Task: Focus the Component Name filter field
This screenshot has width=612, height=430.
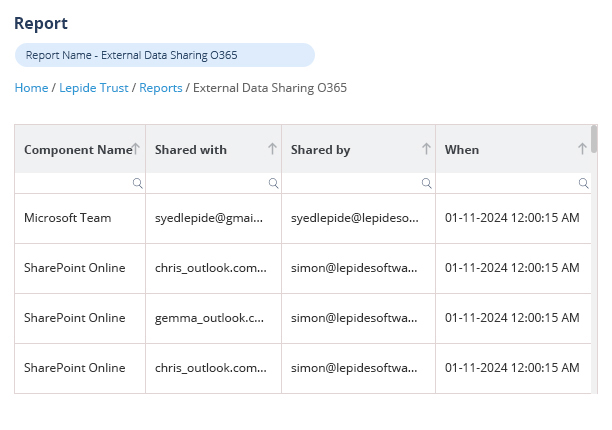Action: pyautogui.click(x=80, y=183)
